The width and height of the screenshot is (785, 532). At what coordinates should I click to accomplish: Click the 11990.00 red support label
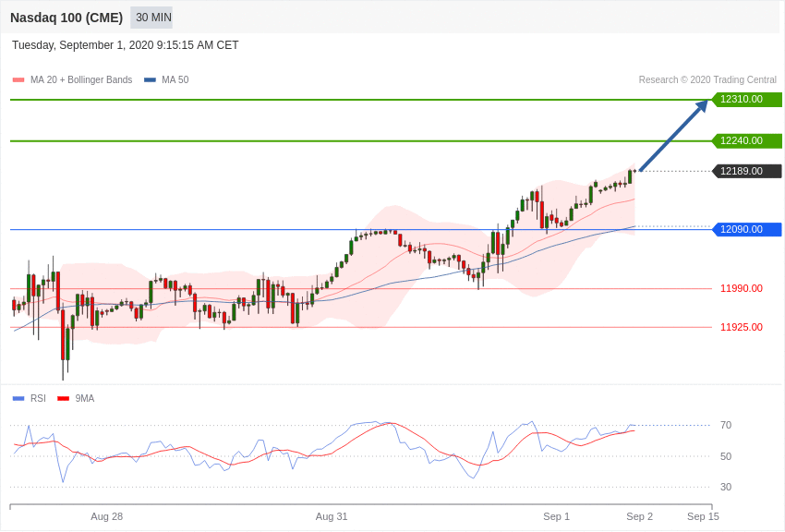pyautogui.click(x=741, y=289)
